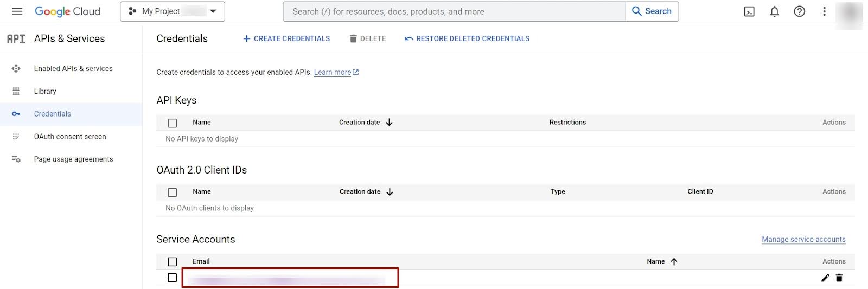868x289 pixels.
Task: Select all API Keys checkbox
Action: click(x=173, y=123)
